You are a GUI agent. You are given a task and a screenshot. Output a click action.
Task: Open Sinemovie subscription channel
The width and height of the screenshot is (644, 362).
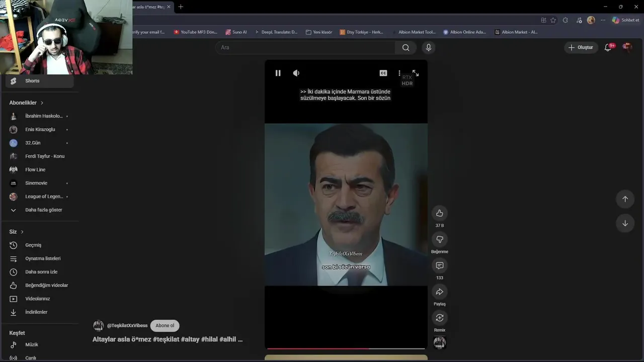pyautogui.click(x=40, y=183)
